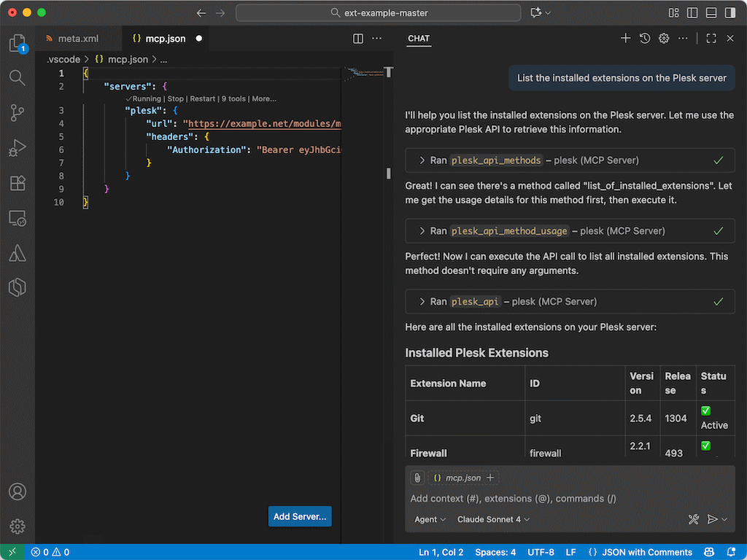Open the Claude Sonnet 4 model picker

493,519
